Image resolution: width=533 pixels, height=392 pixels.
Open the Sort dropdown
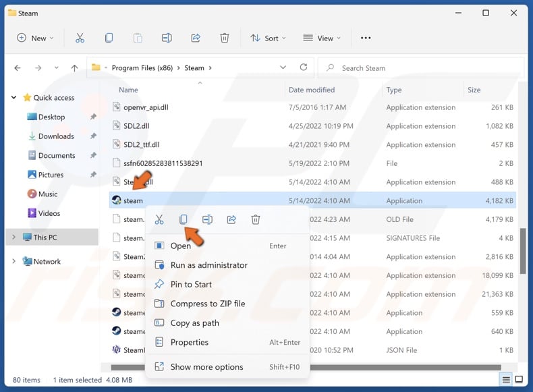(268, 38)
